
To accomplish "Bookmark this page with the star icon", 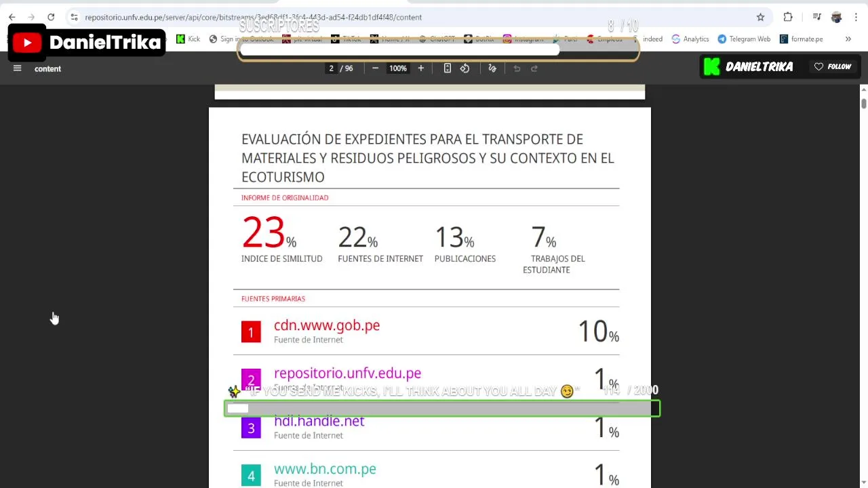I will pyautogui.click(x=760, y=17).
